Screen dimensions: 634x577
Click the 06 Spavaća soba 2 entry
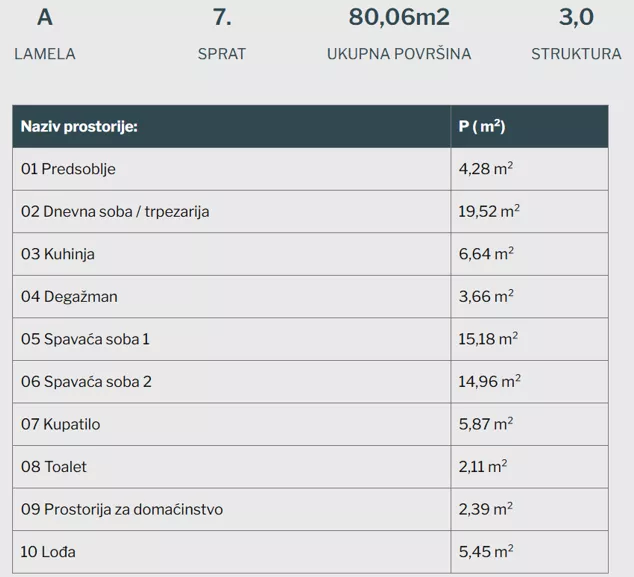tap(86, 382)
